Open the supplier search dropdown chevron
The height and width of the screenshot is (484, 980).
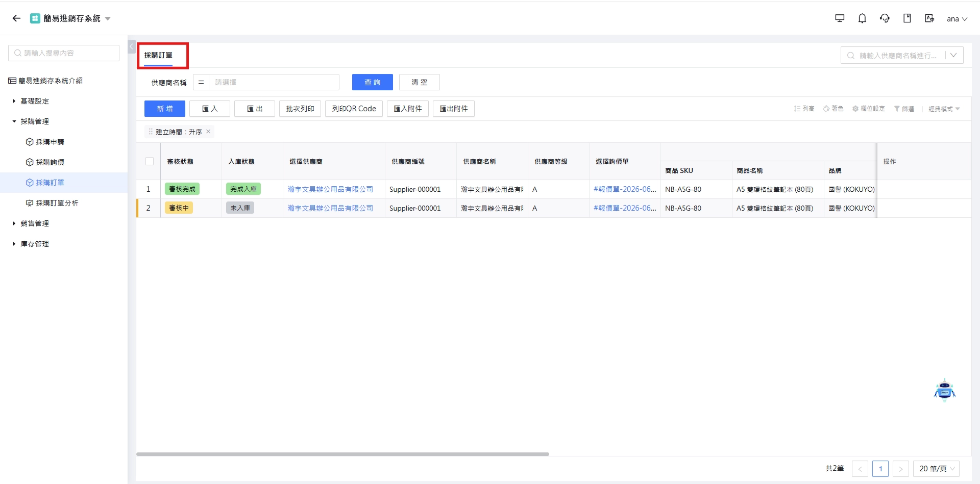(953, 55)
